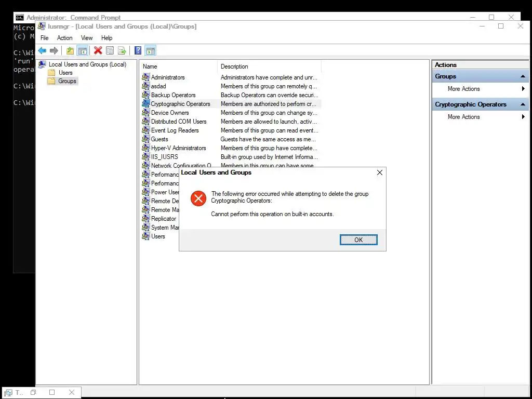532x399 pixels.
Task: Select Groups node text in console tree
Action: tap(67, 81)
